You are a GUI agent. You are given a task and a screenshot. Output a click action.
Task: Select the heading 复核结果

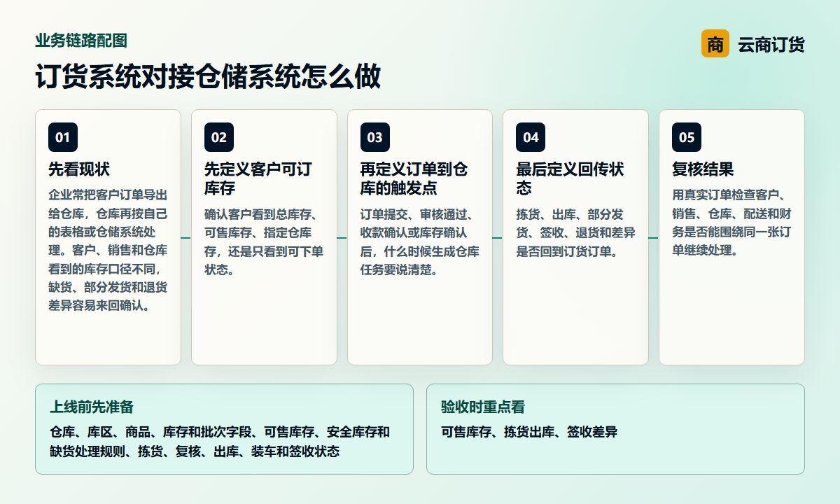pos(703,169)
